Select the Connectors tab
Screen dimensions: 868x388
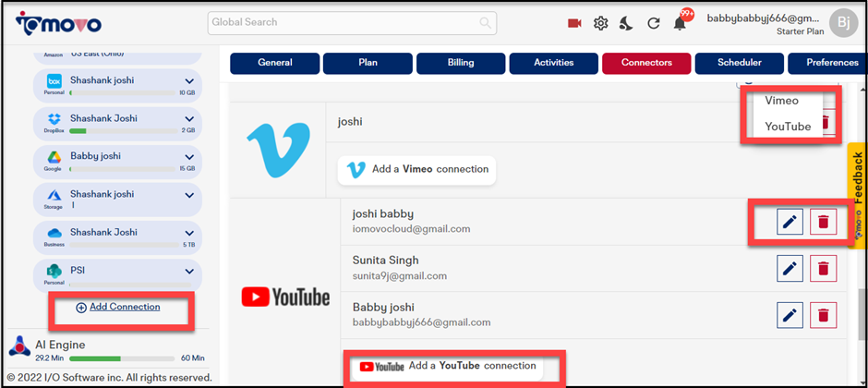[x=646, y=63]
